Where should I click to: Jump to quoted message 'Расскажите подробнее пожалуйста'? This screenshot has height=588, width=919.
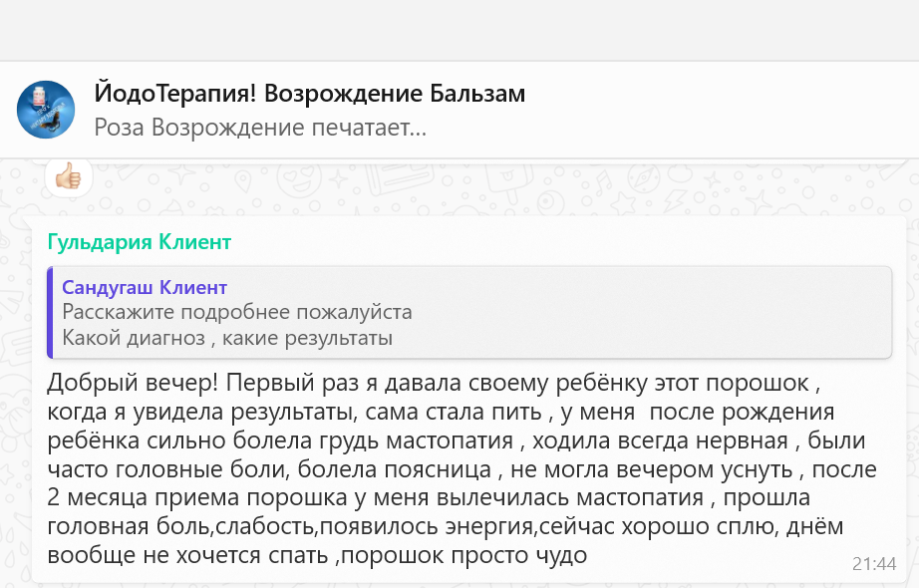pyautogui.click(x=237, y=312)
